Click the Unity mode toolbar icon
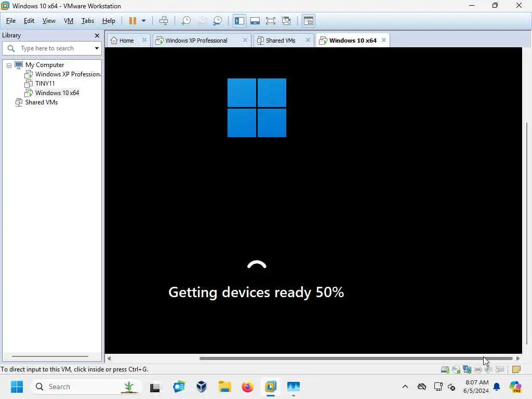Viewport: 532px width, 399px height. (x=286, y=21)
